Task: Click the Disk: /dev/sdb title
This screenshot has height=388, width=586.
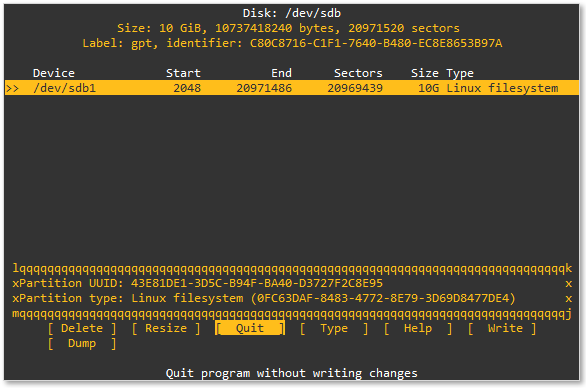Action: [292, 13]
